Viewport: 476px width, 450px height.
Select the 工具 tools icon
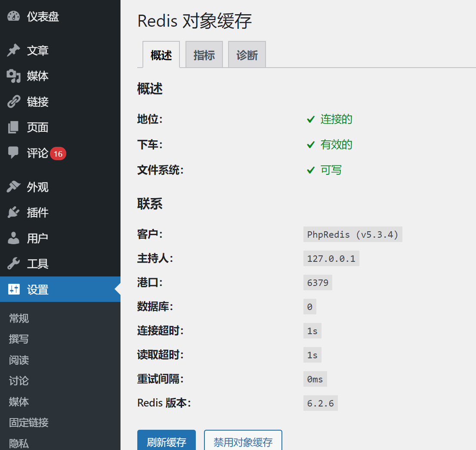[13, 264]
